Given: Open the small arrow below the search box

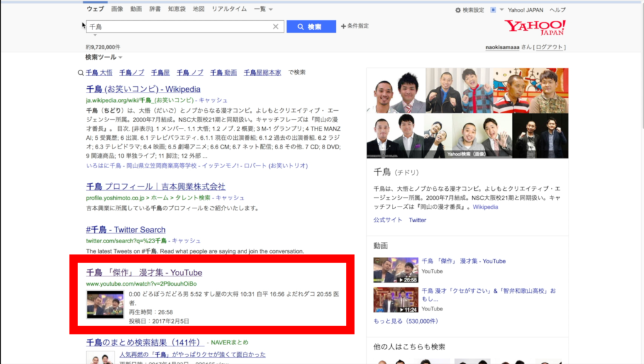Looking at the screenshot, I should 95,35.
